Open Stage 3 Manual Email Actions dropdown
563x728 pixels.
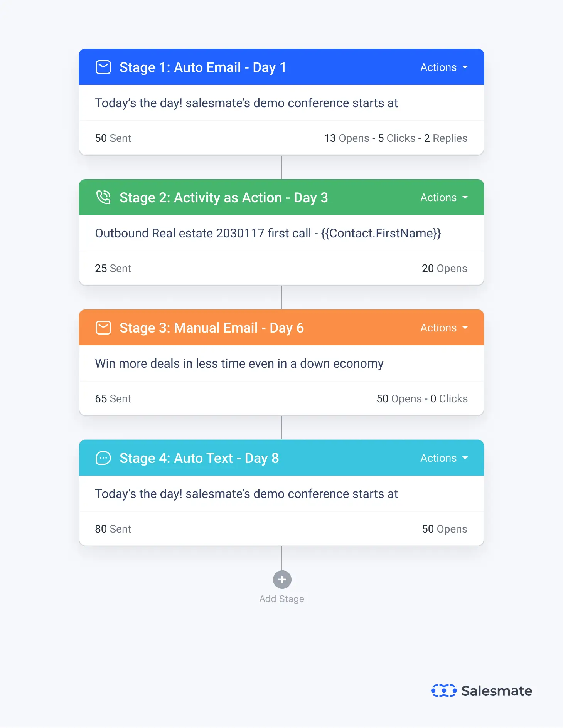pos(444,328)
